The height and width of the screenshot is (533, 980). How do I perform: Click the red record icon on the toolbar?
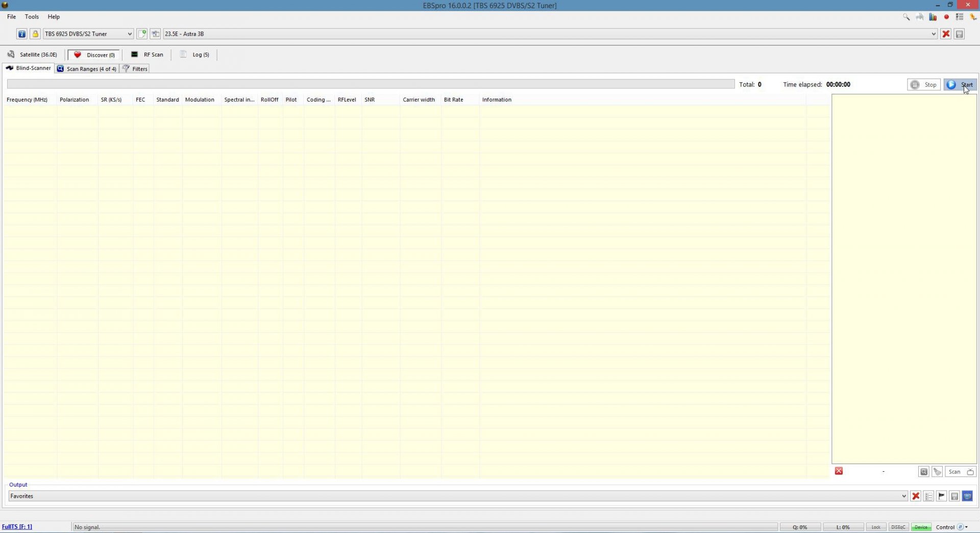tap(946, 17)
